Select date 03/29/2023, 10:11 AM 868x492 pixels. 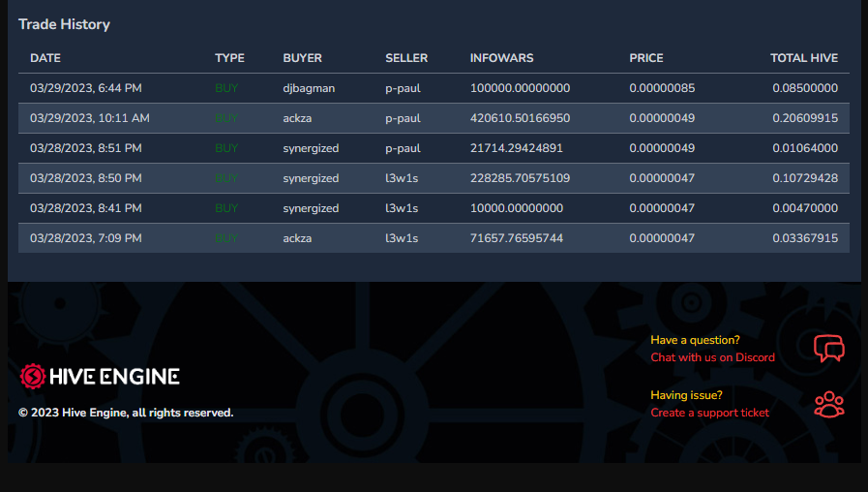[x=90, y=118]
